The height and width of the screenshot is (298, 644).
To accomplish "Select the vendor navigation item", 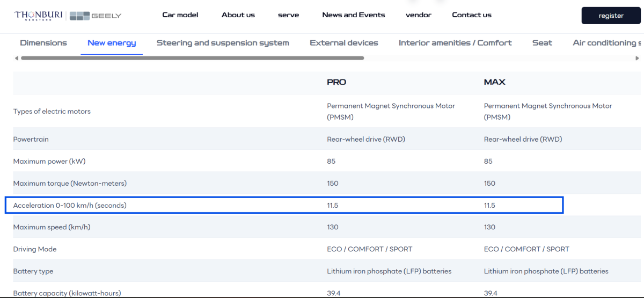I will 418,15.
